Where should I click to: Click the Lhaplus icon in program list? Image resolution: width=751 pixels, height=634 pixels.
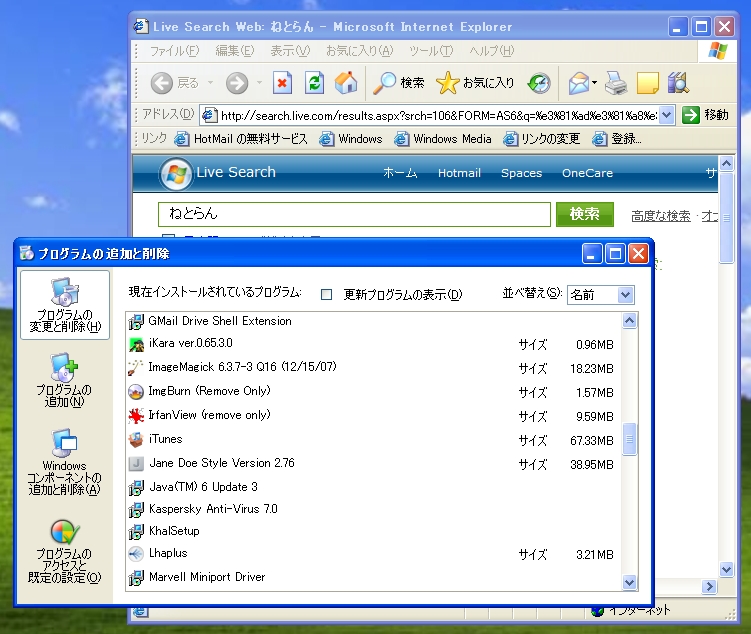click(x=136, y=554)
